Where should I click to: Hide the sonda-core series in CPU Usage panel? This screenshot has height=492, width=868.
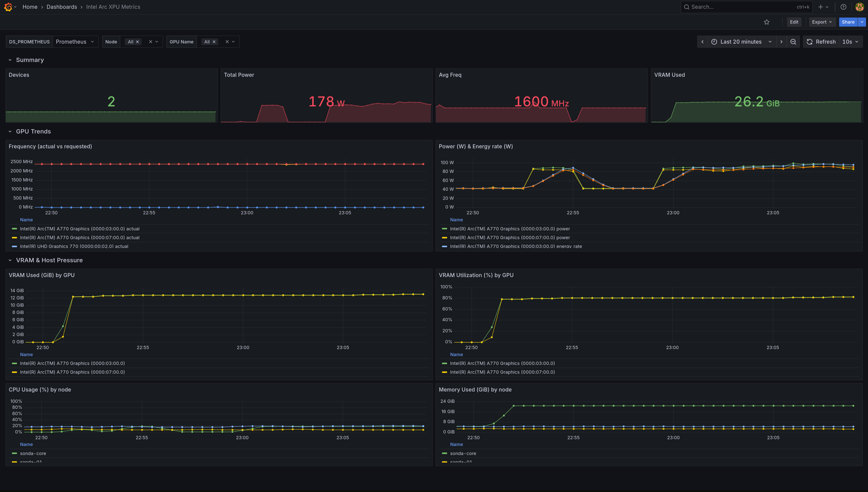[33, 453]
